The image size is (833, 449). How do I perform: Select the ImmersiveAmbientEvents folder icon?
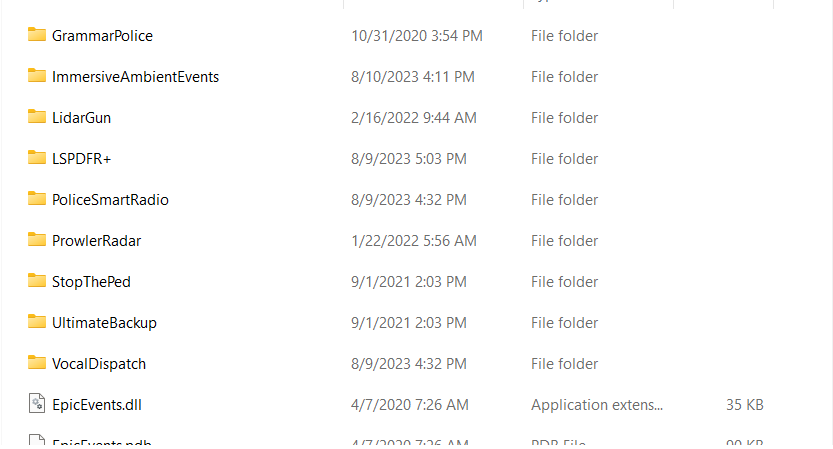point(37,76)
